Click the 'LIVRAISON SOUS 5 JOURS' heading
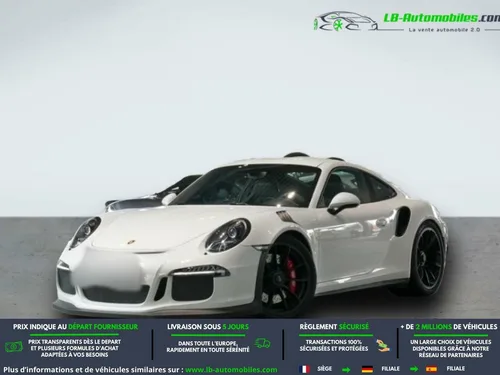Screen dimensions: 500x375 click(x=208, y=327)
